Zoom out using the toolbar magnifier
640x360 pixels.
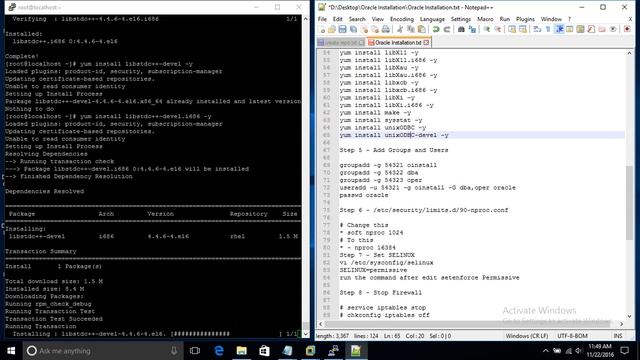point(498,29)
